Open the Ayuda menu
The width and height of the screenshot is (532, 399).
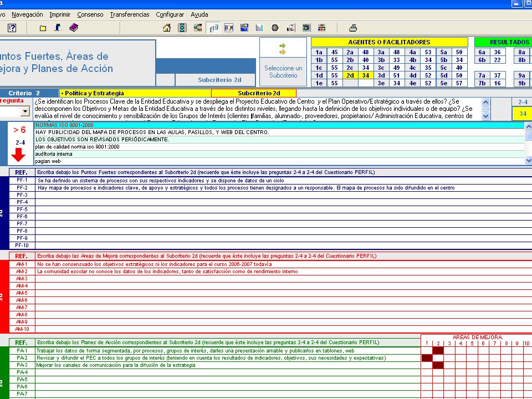199,14
